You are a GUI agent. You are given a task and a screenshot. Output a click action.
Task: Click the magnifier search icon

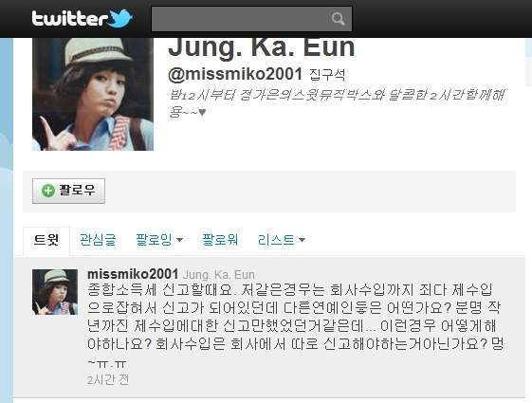338,19
